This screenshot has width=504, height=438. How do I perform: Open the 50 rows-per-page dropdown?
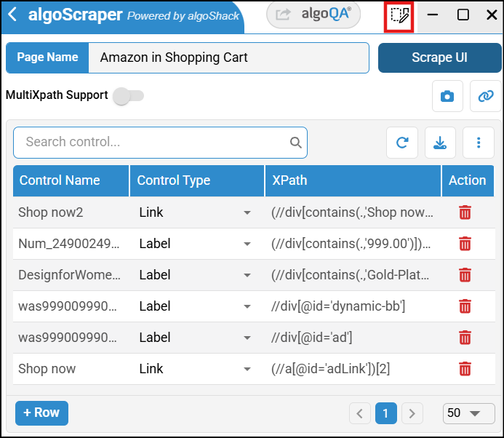(x=468, y=413)
